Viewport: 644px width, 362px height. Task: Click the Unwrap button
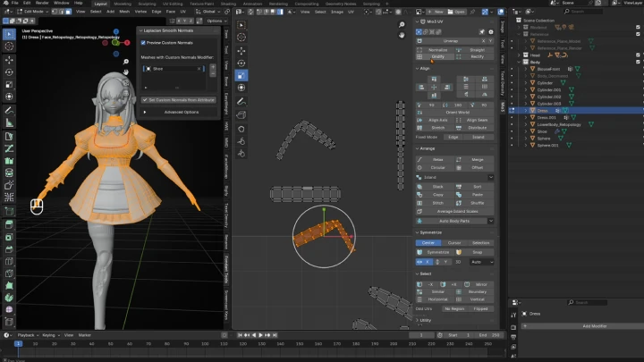pyautogui.click(x=451, y=41)
